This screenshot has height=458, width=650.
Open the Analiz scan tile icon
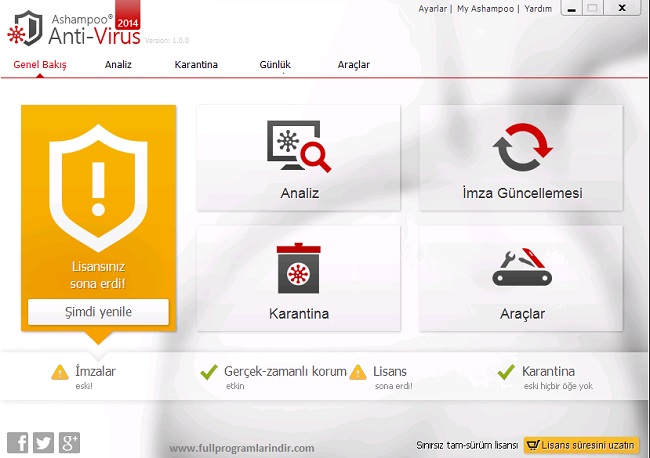pyautogui.click(x=299, y=146)
